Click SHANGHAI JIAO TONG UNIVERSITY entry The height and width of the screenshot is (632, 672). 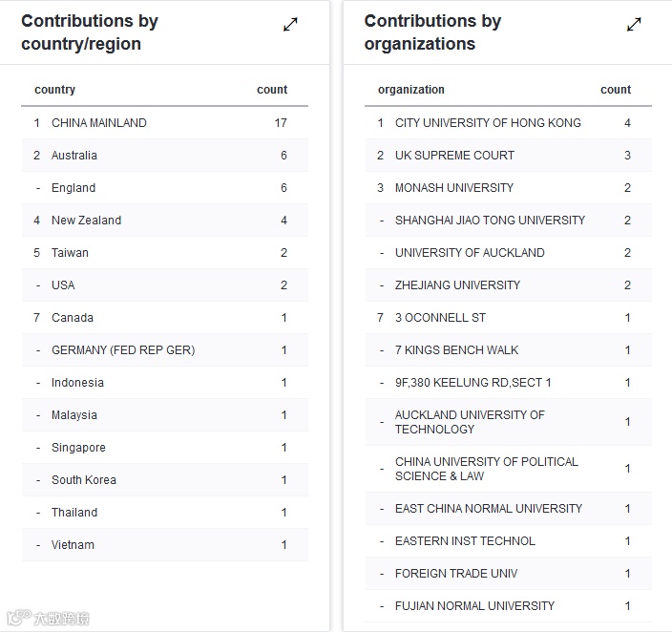[x=490, y=221]
